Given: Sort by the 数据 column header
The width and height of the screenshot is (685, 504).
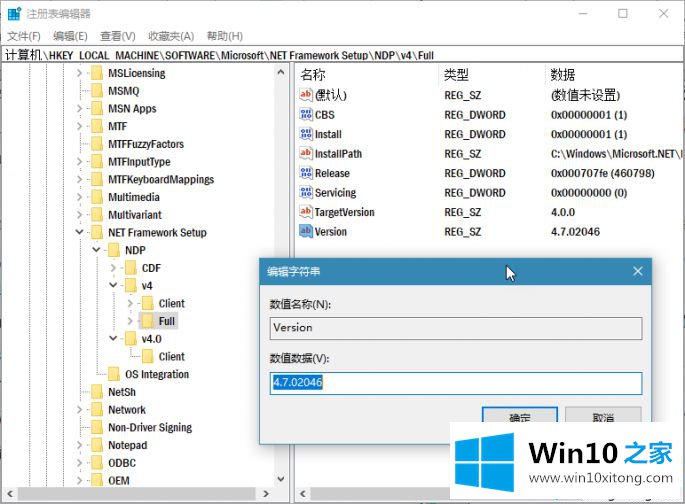Looking at the screenshot, I should [562, 75].
